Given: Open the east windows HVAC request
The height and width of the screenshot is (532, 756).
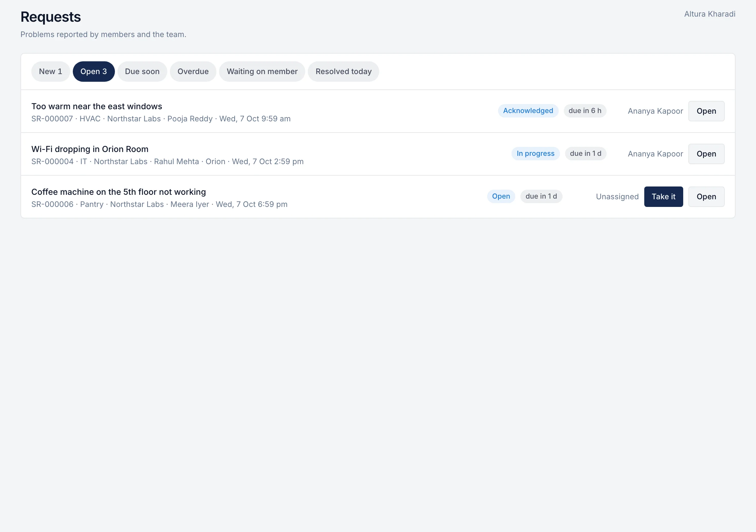Looking at the screenshot, I should tap(706, 111).
